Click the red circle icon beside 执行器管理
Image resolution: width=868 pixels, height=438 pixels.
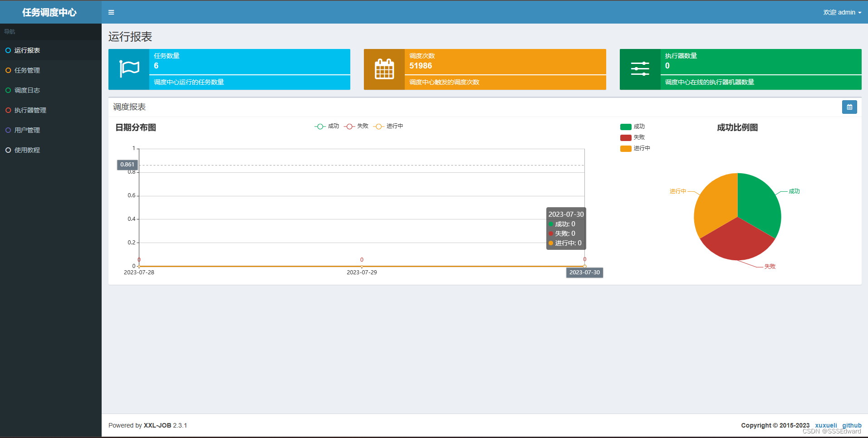pos(8,110)
